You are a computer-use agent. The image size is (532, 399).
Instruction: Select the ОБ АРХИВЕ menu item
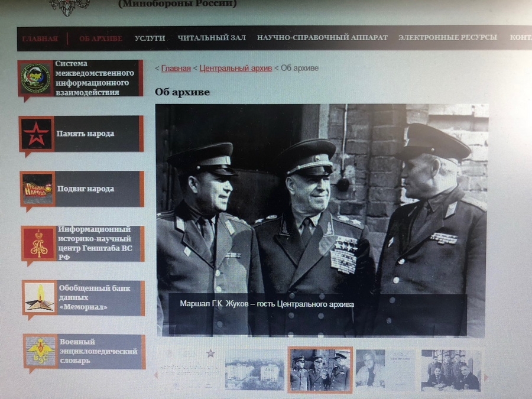(100, 38)
